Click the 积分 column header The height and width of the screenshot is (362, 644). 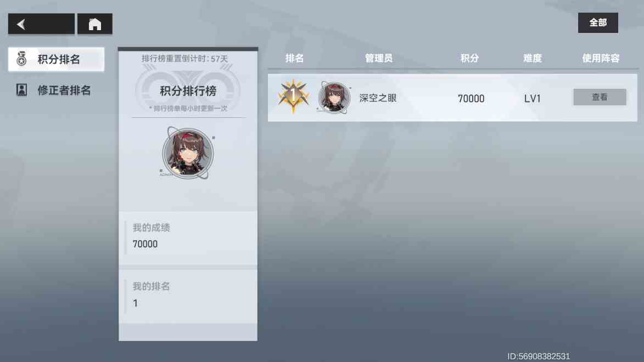(469, 58)
